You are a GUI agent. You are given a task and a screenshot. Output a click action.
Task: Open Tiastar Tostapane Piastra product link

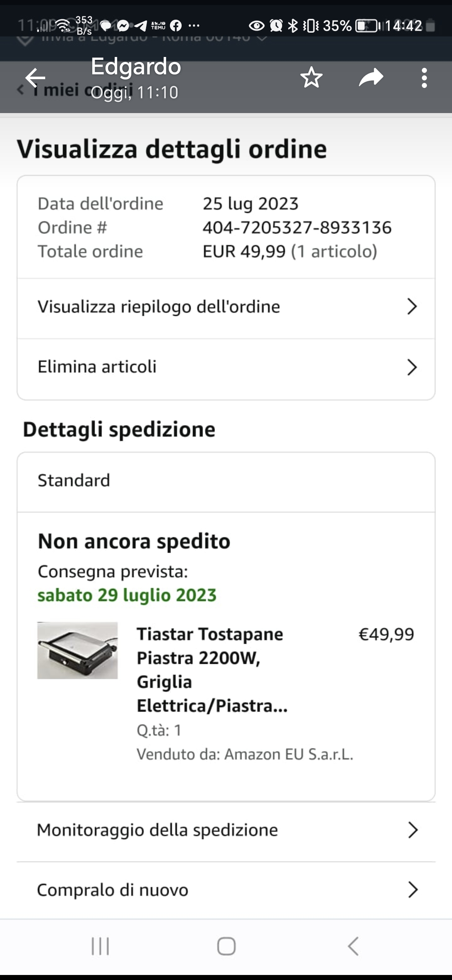(212, 670)
